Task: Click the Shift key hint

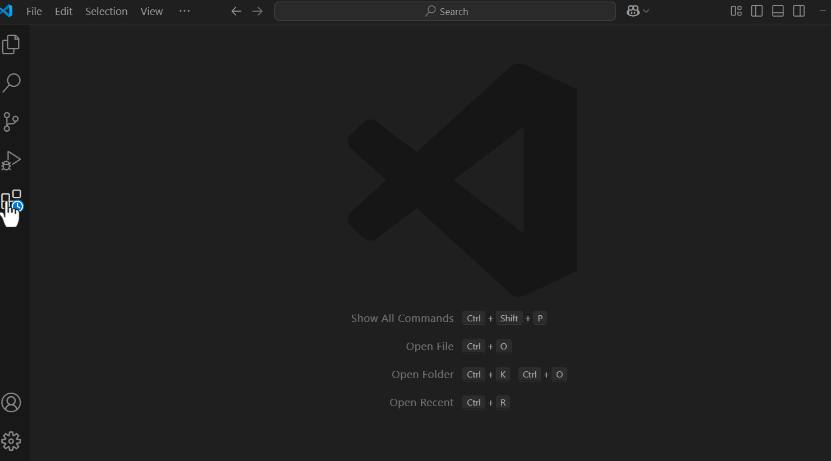Action: coord(509,318)
